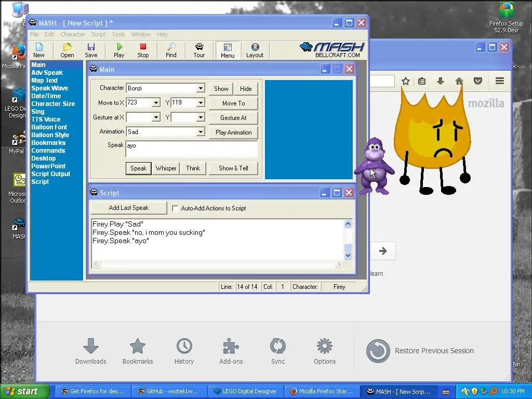Open Add-ons on Firefox start page
The image size is (532, 399).
pyautogui.click(x=231, y=351)
